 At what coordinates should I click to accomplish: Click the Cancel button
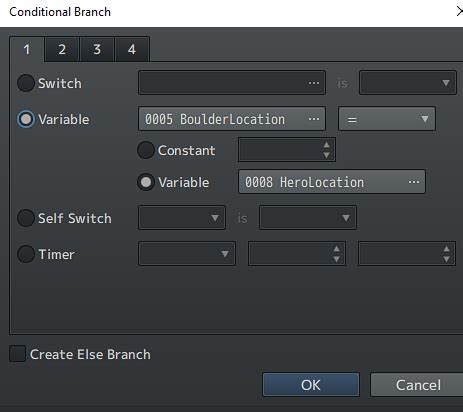(417, 385)
